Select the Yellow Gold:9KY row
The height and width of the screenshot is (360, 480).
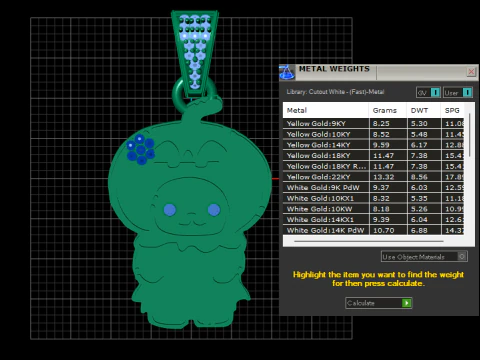[x=373, y=123]
